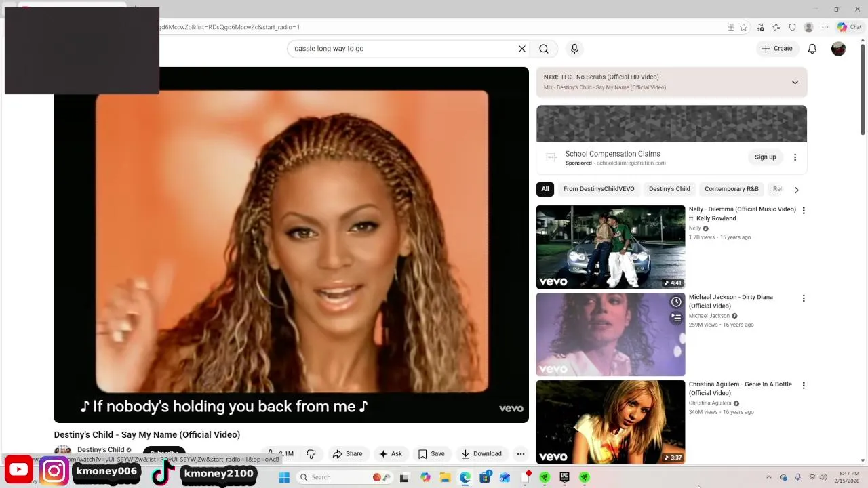The image size is (868, 488).
Task: Expand the Next: TLC - No Scrubs playlist panel
Action: click(x=795, y=83)
